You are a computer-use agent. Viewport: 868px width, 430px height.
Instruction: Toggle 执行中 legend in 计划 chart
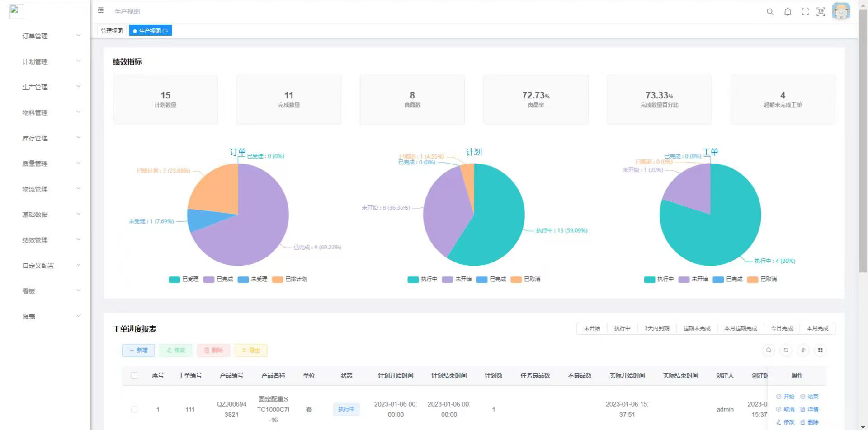(422, 279)
